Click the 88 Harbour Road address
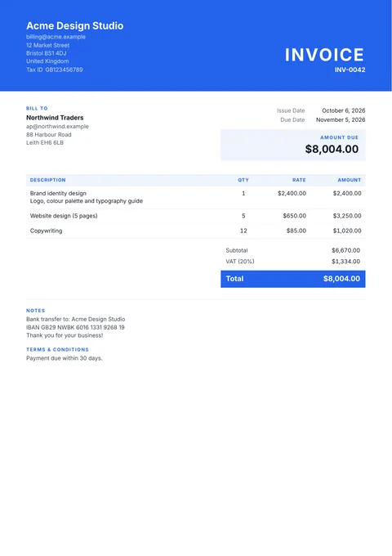This screenshot has width=392, height=556. (x=49, y=135)
